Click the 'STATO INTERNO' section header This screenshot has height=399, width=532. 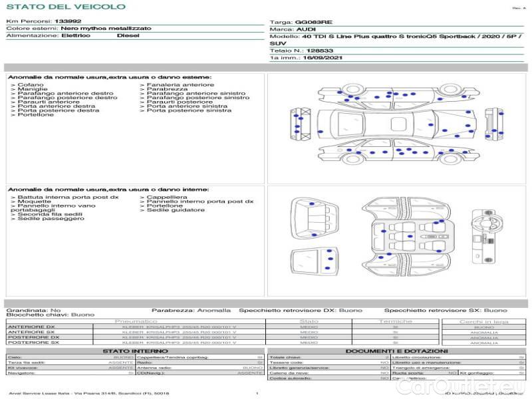135,351
